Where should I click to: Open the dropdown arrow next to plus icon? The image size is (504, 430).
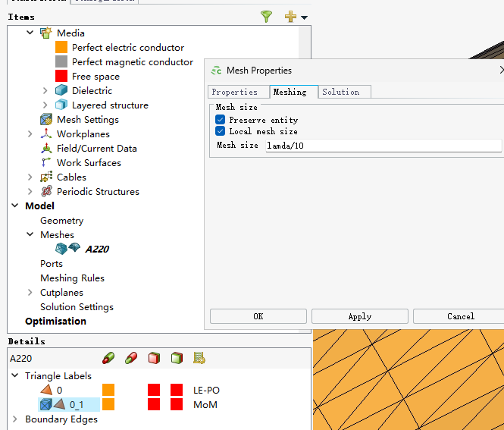click(304, 17)
